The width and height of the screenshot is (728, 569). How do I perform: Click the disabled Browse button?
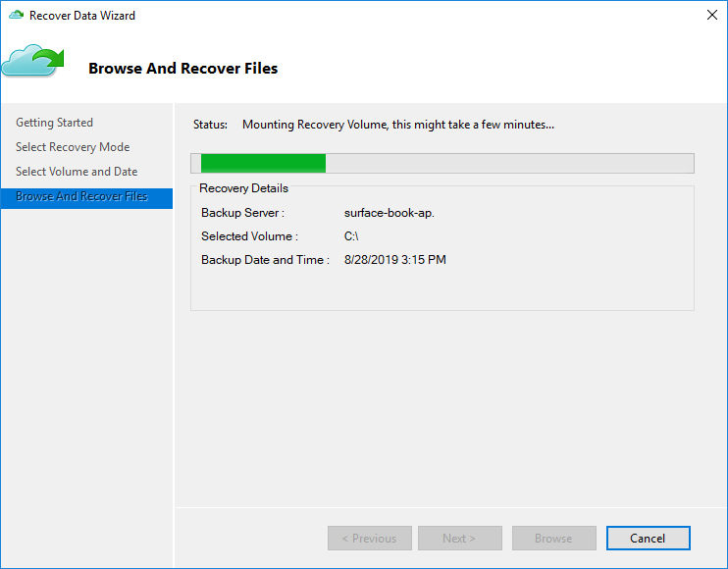(553, 539)
